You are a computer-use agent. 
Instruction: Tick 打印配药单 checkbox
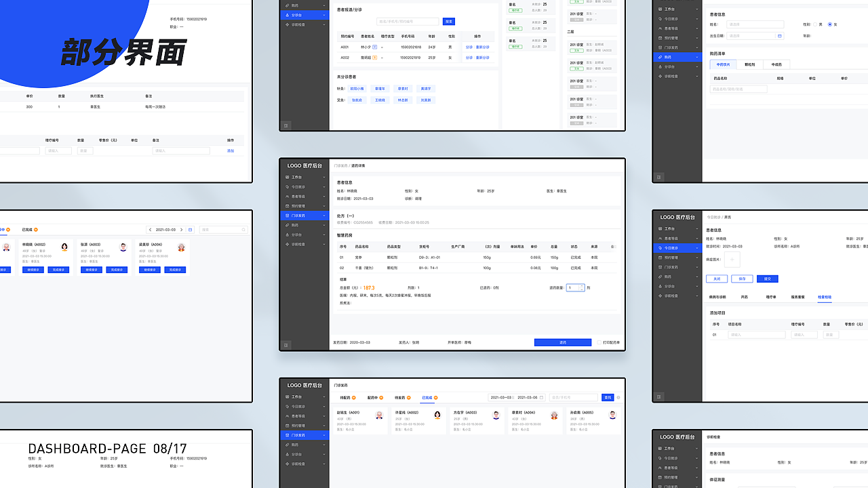(x=599, y=342)
